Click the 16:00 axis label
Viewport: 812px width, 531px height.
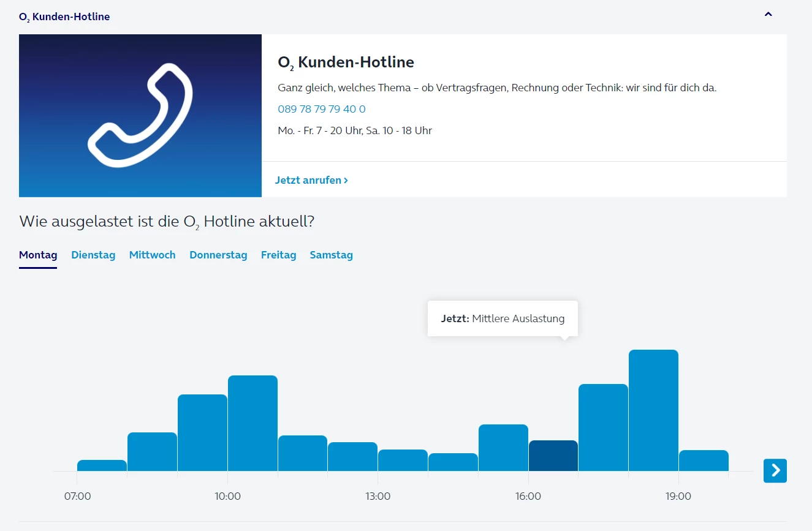[528, 496]
